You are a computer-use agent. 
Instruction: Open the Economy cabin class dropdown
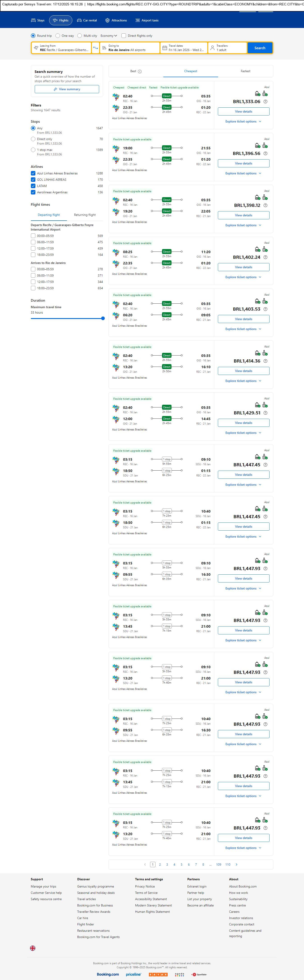[108, 36]
